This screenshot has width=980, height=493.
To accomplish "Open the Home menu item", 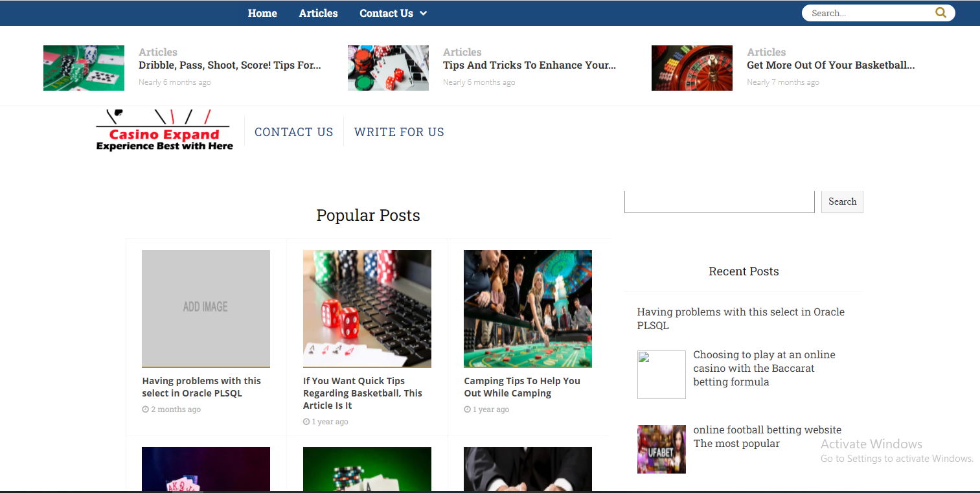I will 262,13.
